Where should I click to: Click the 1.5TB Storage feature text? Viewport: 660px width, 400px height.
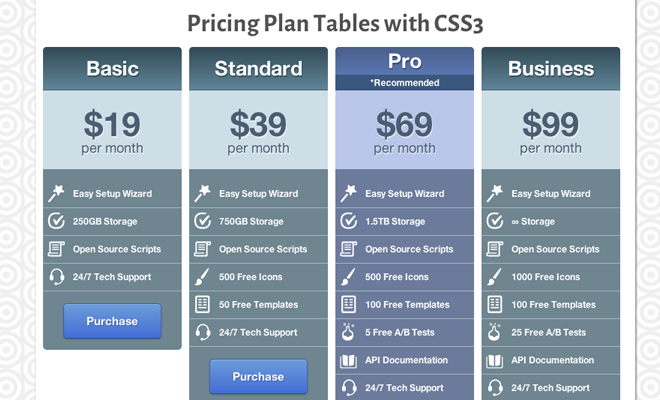coord(397,221)
